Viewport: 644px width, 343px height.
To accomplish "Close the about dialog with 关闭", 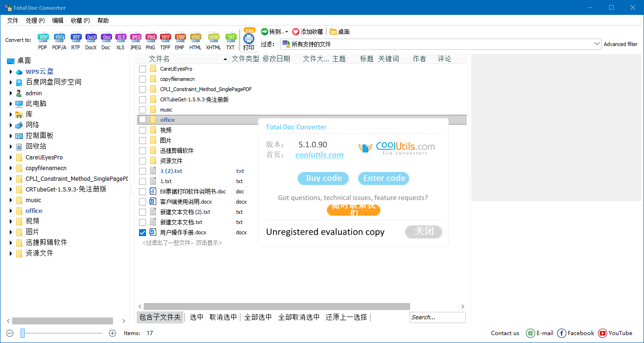I will (x=424, y=231).
